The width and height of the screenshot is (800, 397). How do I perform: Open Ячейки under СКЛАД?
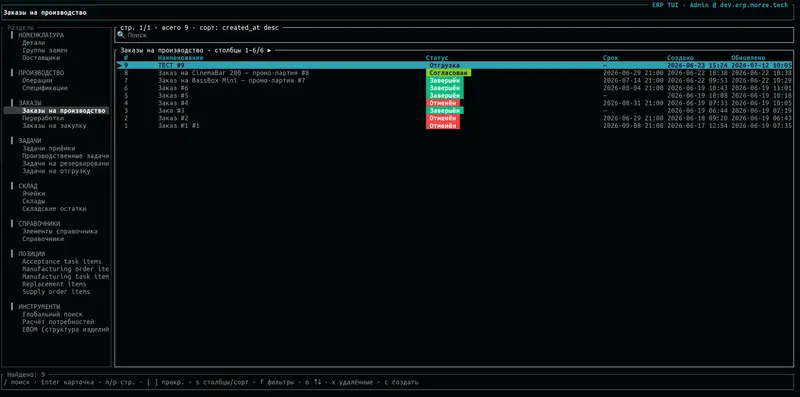[x=33, y=193]
